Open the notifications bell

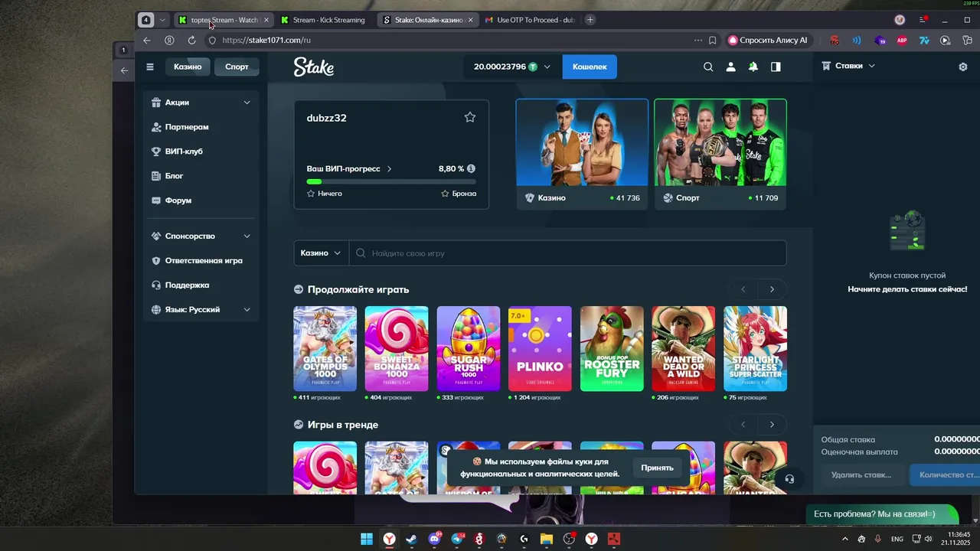point(753,67)
